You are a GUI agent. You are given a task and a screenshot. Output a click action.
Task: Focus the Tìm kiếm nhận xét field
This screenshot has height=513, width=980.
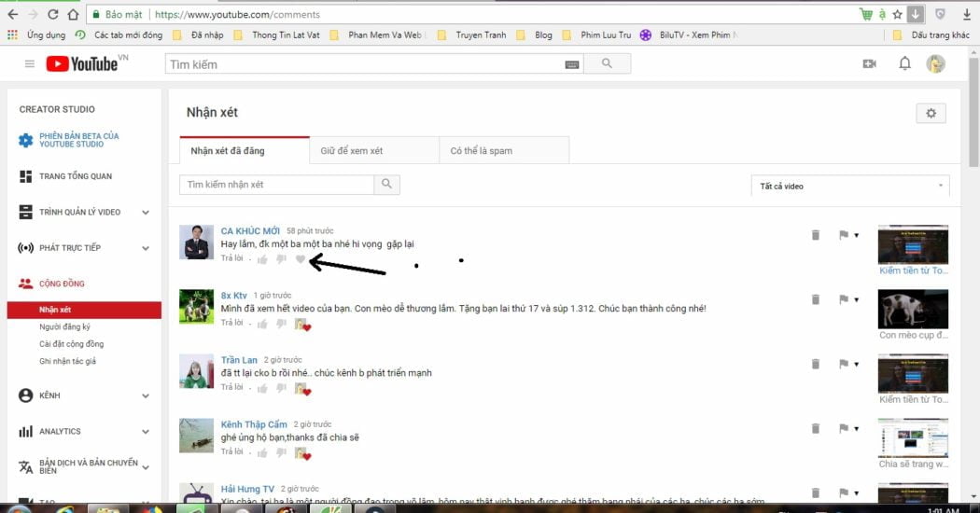(277, 185)
